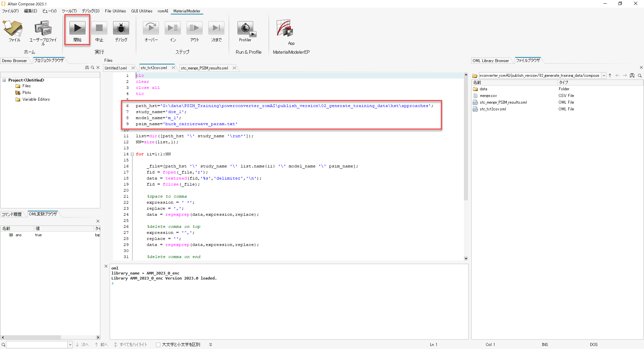644x349 pixels.
Task: Click magnifier icon in project browser
Action: click(93, 67)
